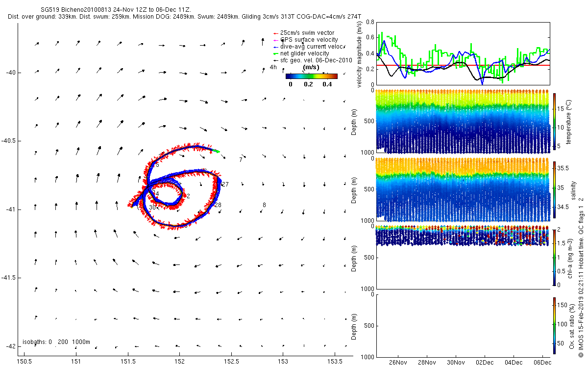588x368 pixels.
Task: Click the '28Nov' date tick
Action: [426, 363]
